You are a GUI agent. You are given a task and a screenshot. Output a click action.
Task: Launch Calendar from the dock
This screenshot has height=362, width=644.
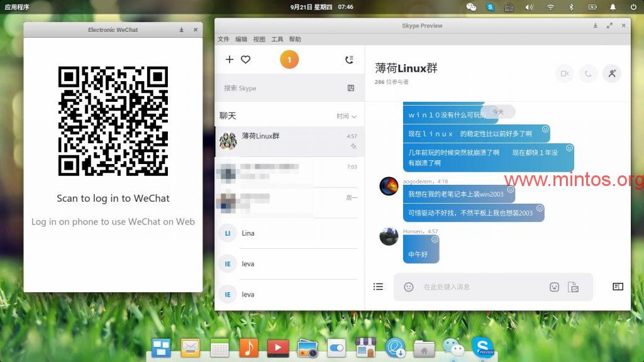pyautogui.click(x=219, y=349)
